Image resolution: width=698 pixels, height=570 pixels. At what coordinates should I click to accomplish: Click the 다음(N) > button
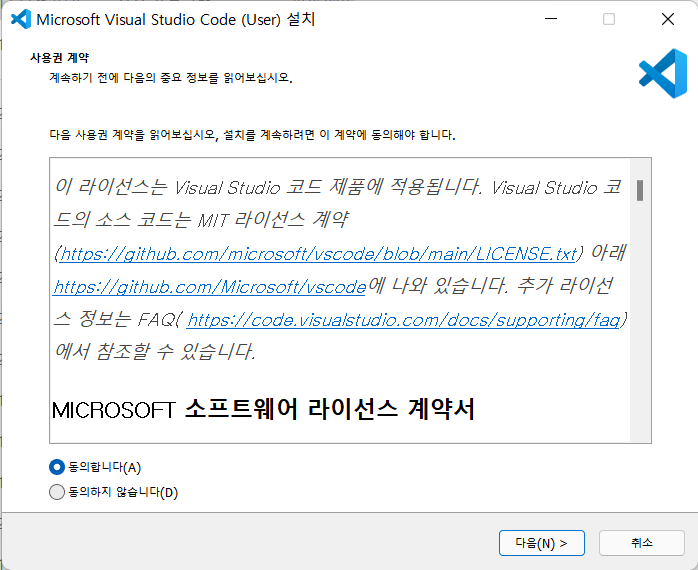pyautogui.click(x=541, y=543)
